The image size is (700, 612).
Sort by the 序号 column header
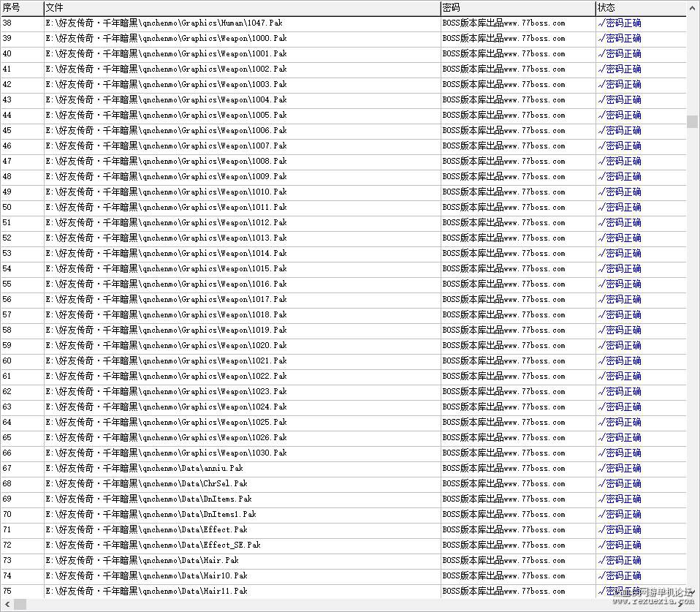coord(23,7)
